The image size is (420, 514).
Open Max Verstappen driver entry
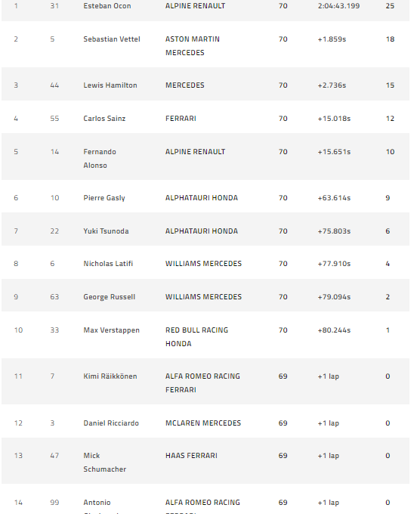tap(111, 330)
